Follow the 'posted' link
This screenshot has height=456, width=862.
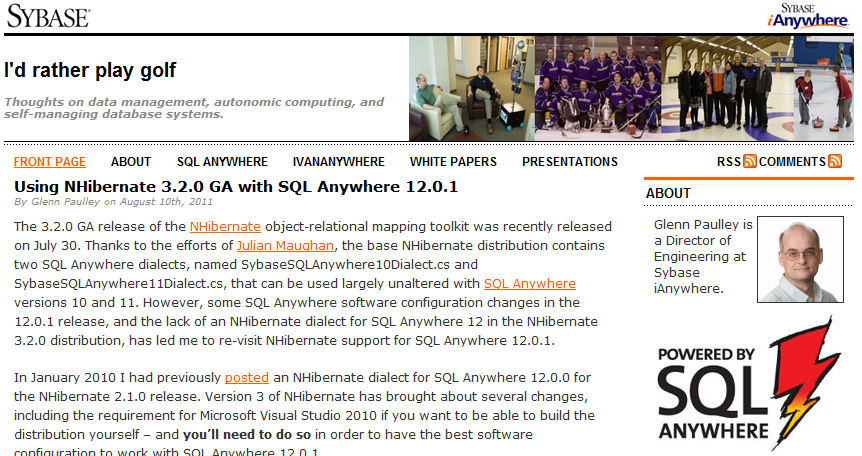(x=247, y=378)
